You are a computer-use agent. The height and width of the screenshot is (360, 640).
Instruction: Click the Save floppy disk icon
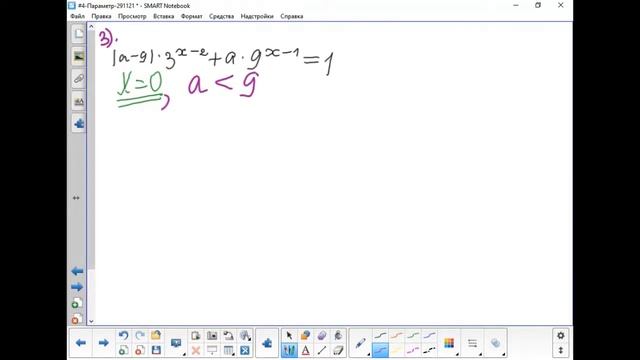pos(156,350)
